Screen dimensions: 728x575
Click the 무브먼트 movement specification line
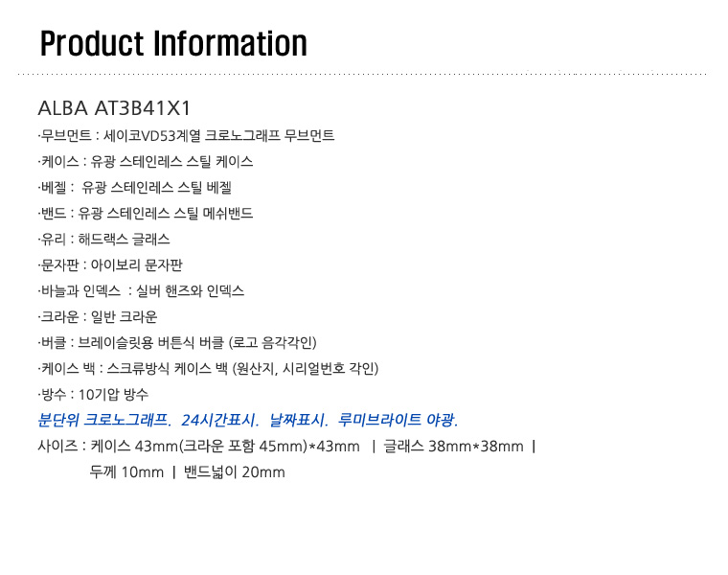tap(186, 136)
